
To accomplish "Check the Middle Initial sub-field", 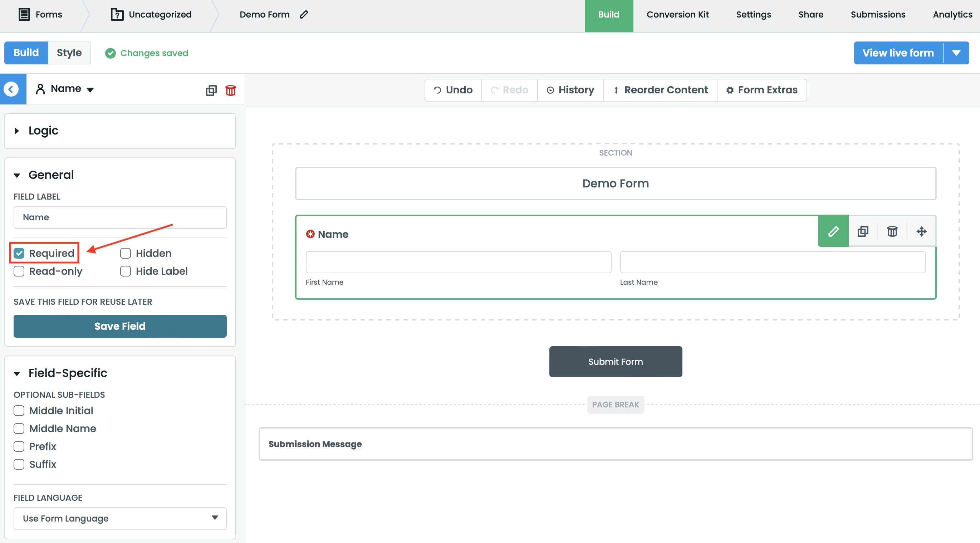I will [19, 411].
